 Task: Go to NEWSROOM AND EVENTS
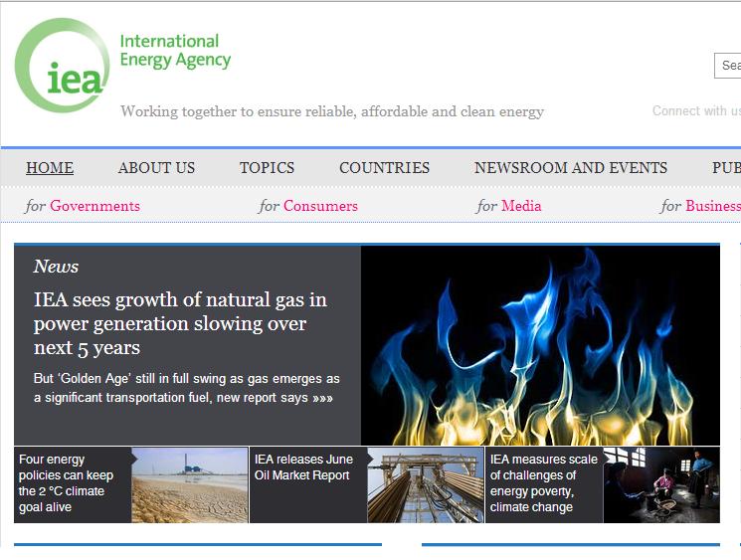570,168
